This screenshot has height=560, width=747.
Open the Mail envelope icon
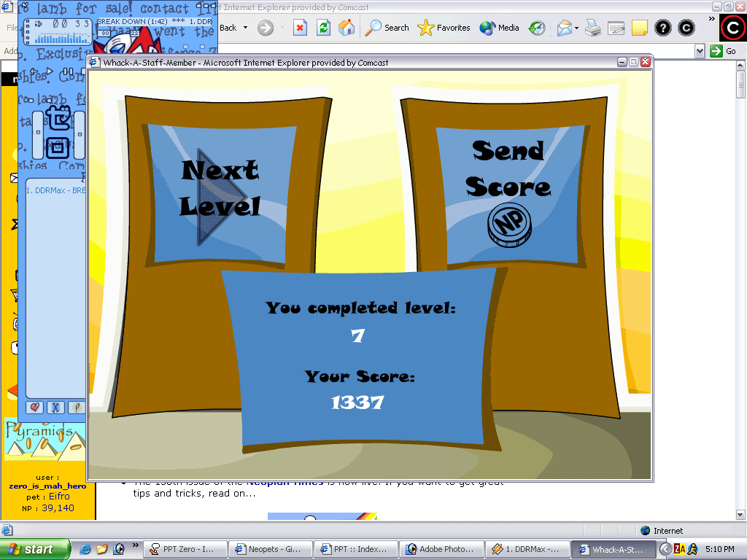[564, 28]
